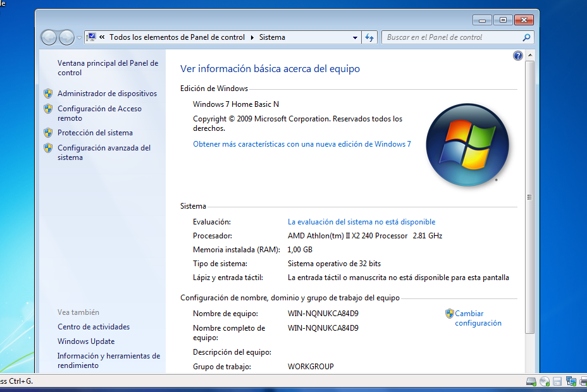The image size is (587, 392).
Task: Select the 'Sistema' breadcrumb
Action: pyautogui.click(x=272, y=37)
